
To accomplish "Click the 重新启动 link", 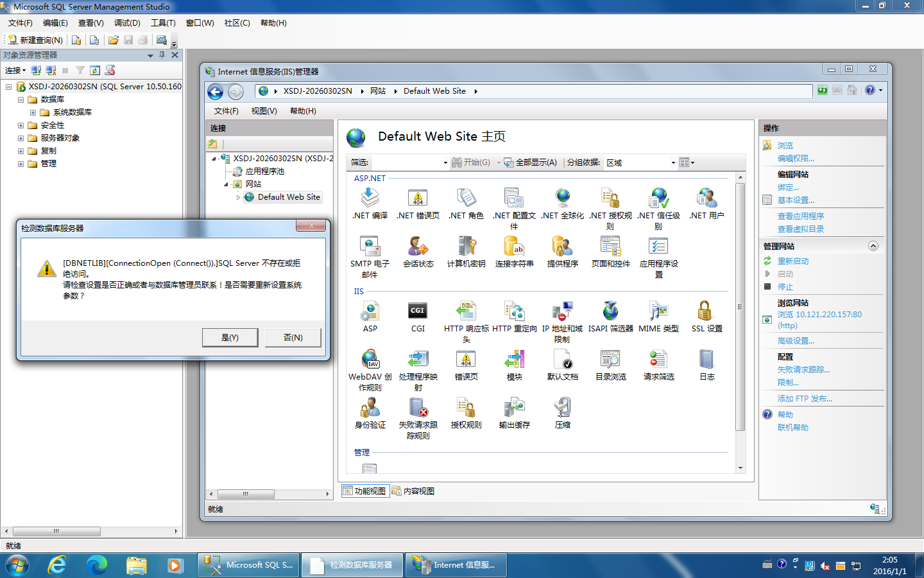I will [x=792, y=261].
